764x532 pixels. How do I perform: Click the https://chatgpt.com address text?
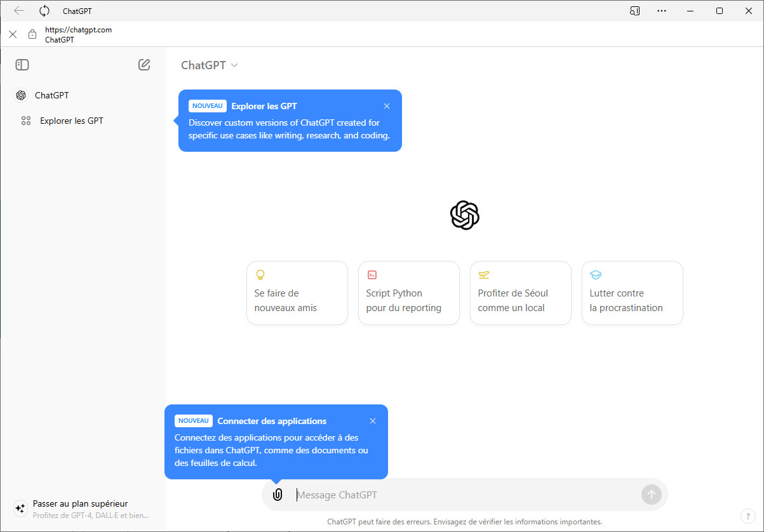point(78,30)
